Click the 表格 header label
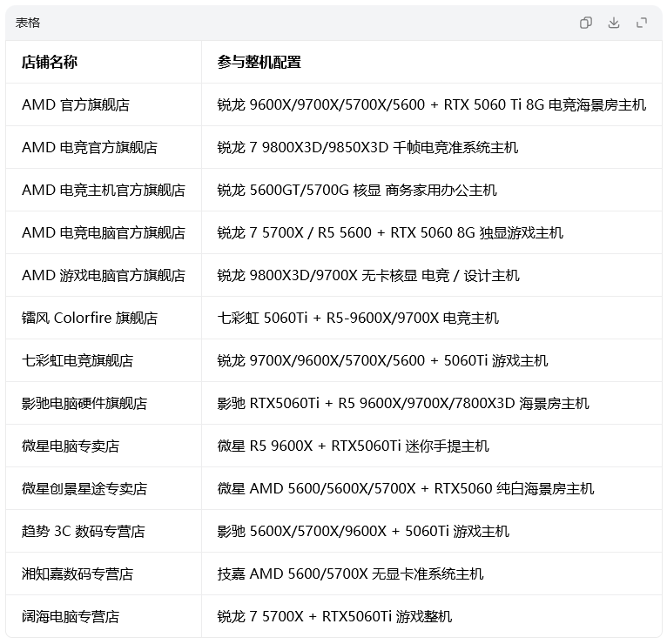Image resolution: width=667 pixels, height=644 pixels. [x=28, y=23]
